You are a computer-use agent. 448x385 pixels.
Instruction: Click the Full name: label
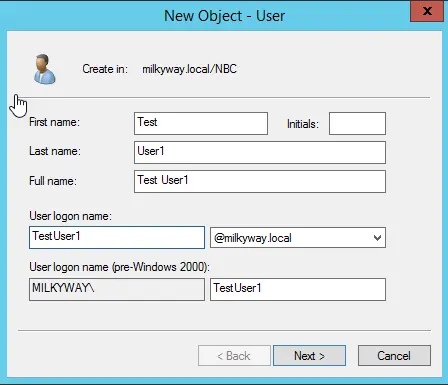tap(53, 181)
